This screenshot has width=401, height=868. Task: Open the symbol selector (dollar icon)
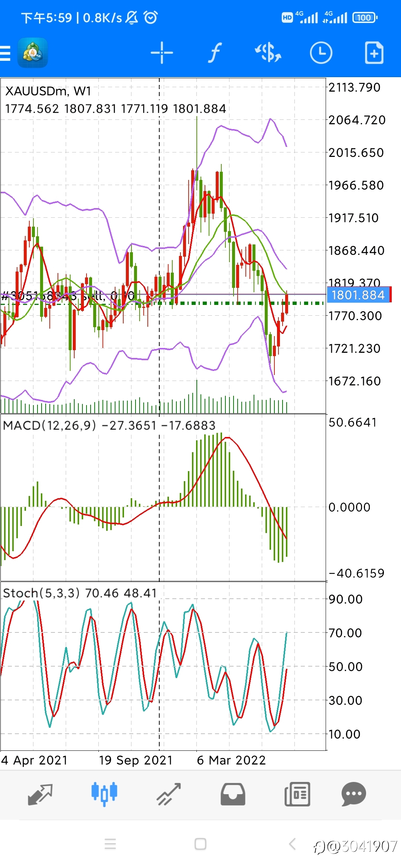tap(268, 53)
